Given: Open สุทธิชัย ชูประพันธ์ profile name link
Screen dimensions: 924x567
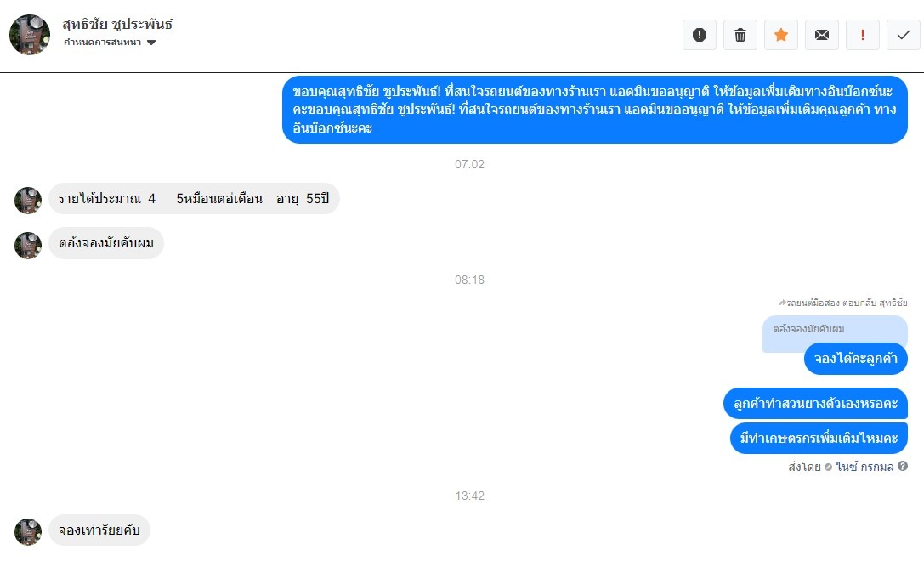Looking at the screenshot, I should [x=117, y=24].
